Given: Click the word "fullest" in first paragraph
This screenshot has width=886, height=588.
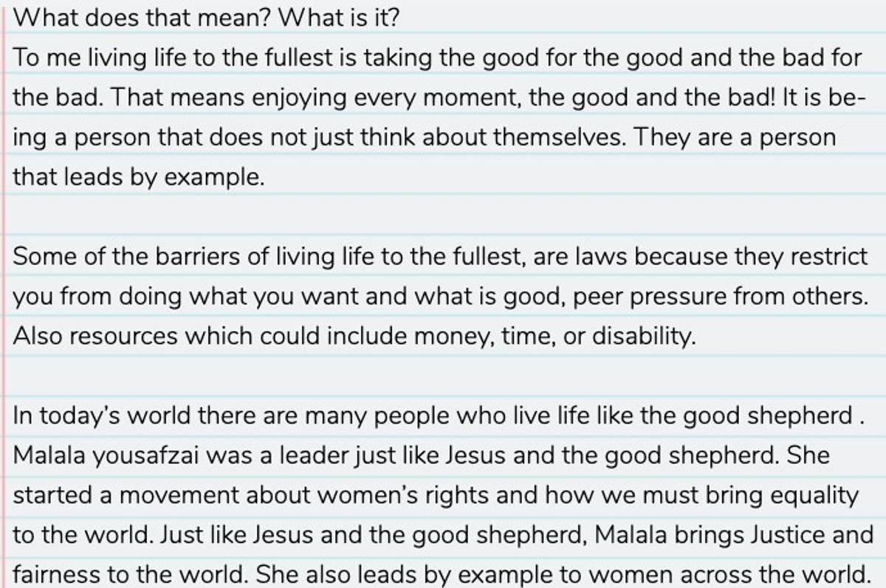Looking at the screenshot, I should coord(296,58).
